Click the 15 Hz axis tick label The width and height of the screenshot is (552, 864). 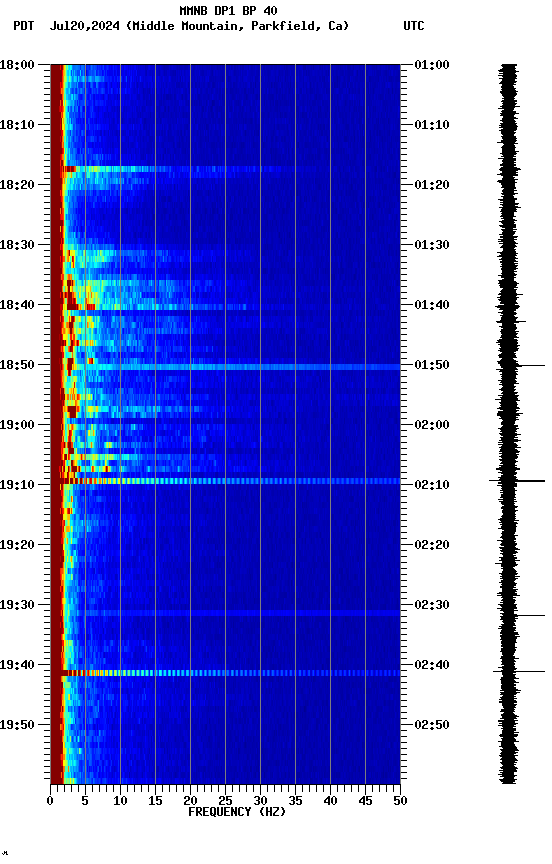tap(155, 801)
